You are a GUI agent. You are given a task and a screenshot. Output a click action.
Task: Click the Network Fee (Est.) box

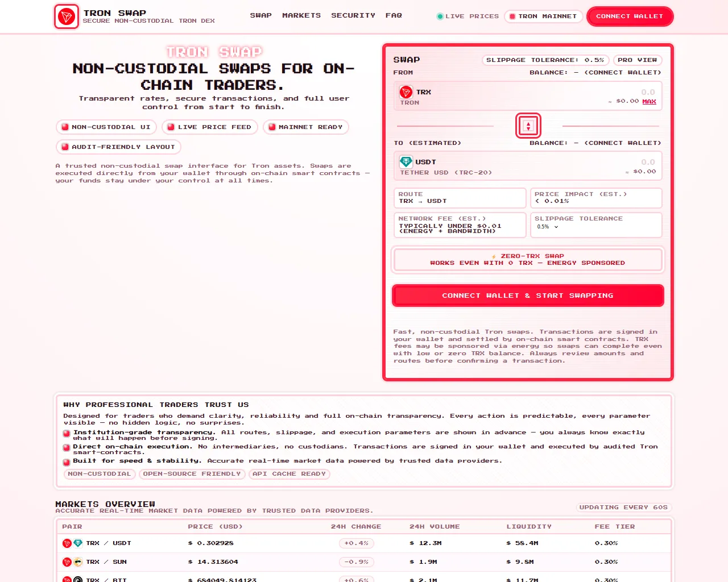(460, 225)
